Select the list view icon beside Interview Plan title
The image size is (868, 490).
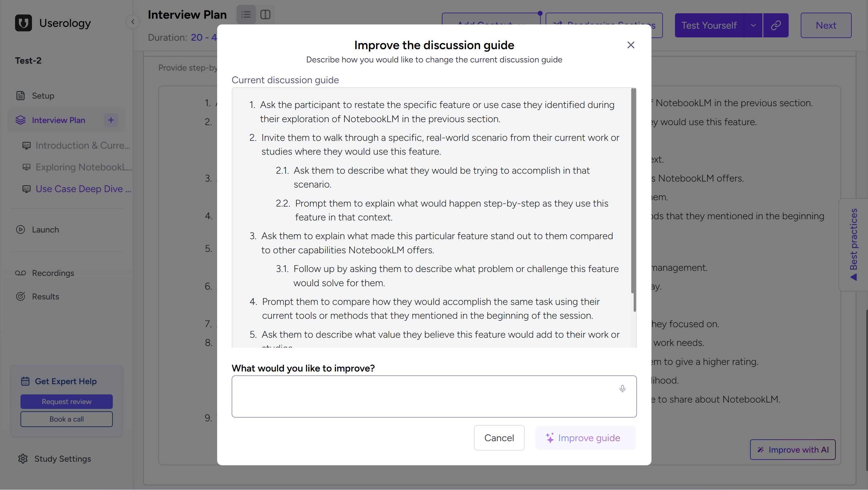pos(246,14)
